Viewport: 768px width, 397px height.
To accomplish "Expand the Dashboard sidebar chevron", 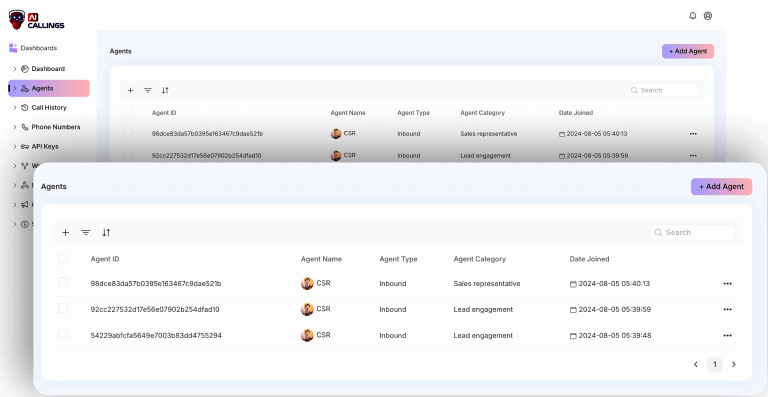I will 15,69.
